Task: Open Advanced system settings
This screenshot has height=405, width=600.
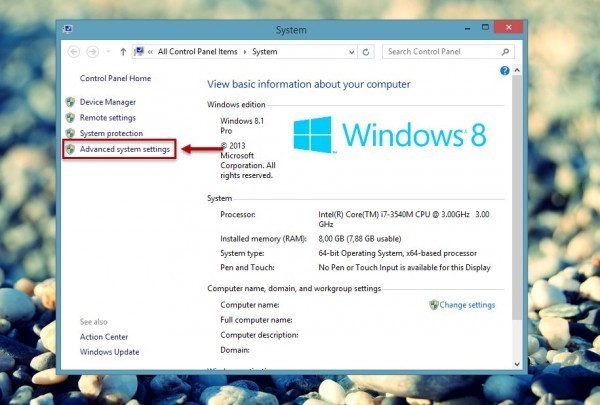Action: point(124,149)
